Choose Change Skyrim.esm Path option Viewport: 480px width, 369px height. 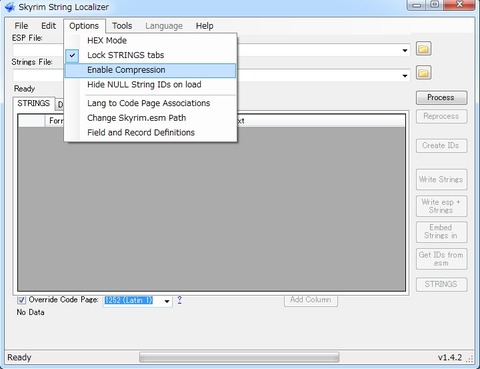coord(150,118)
